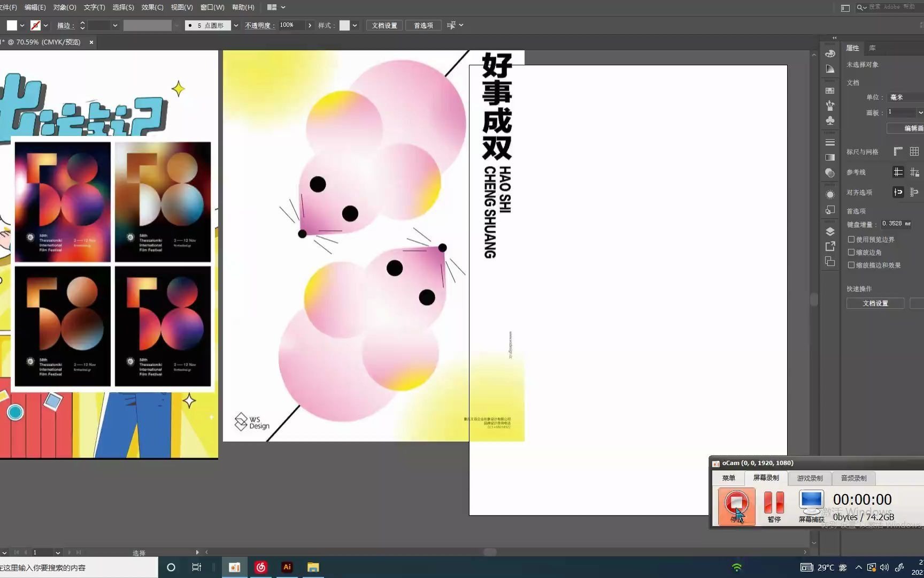Collapse the panel dock double-arrow
This screenshot has width=924, height=578.
(x=835, y=37)
